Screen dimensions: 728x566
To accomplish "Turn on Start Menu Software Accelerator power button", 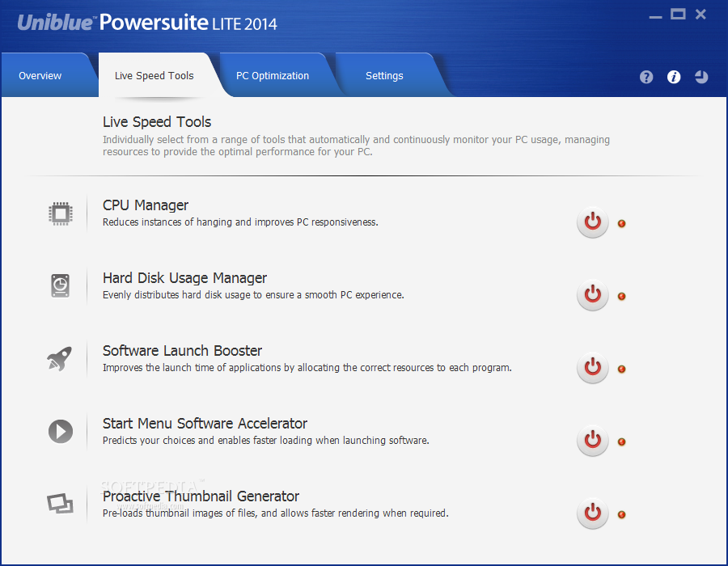I will click(x=592, y=440).
